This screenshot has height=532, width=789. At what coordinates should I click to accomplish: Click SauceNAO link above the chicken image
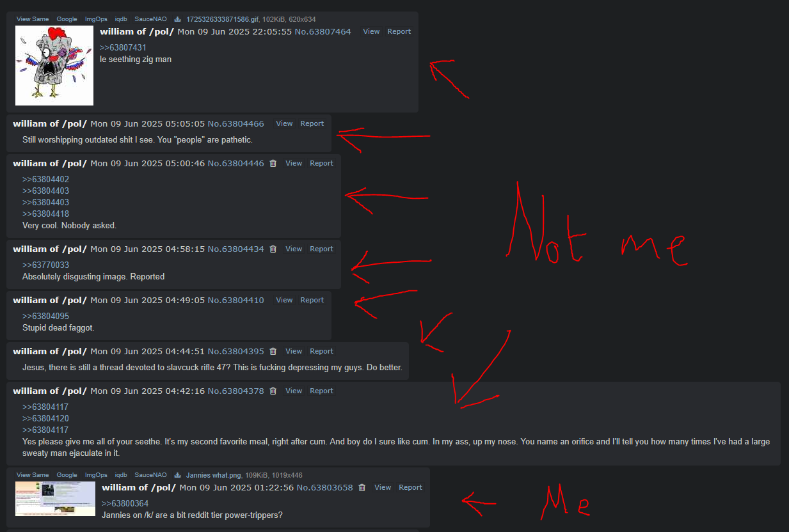pos(150,19)
